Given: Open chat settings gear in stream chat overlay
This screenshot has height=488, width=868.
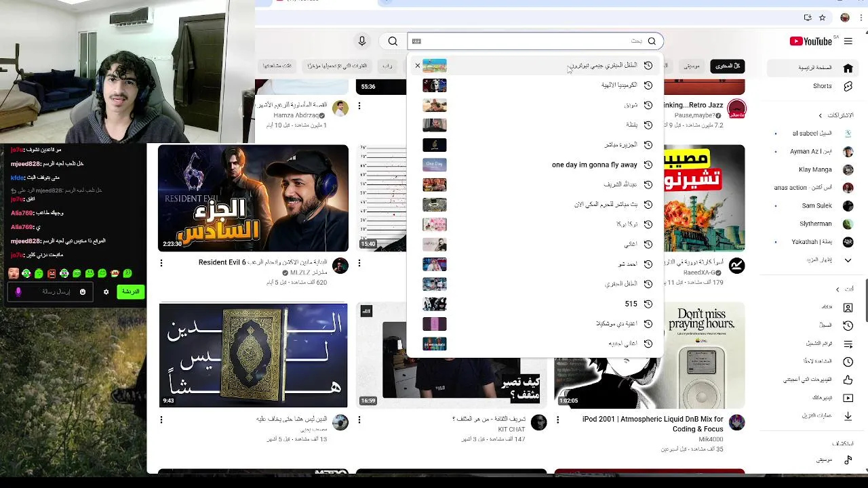Looking at the screenshot, I should point(106,292).
